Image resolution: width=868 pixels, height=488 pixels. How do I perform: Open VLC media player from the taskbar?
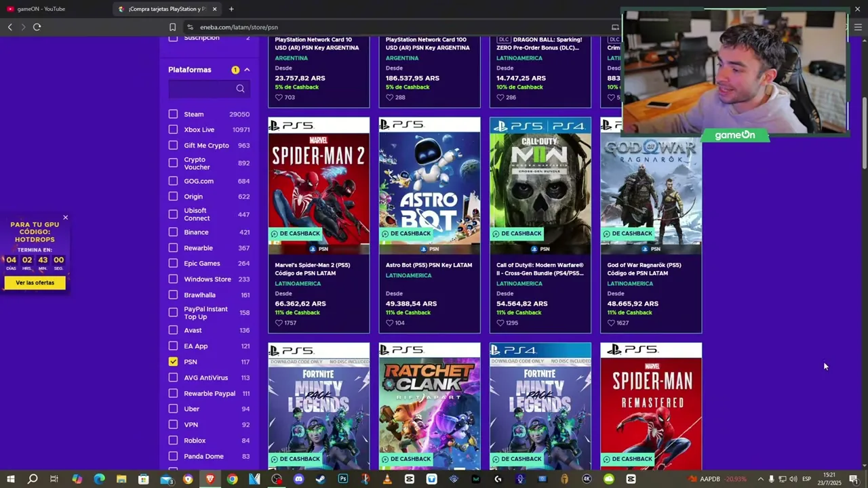387,479
